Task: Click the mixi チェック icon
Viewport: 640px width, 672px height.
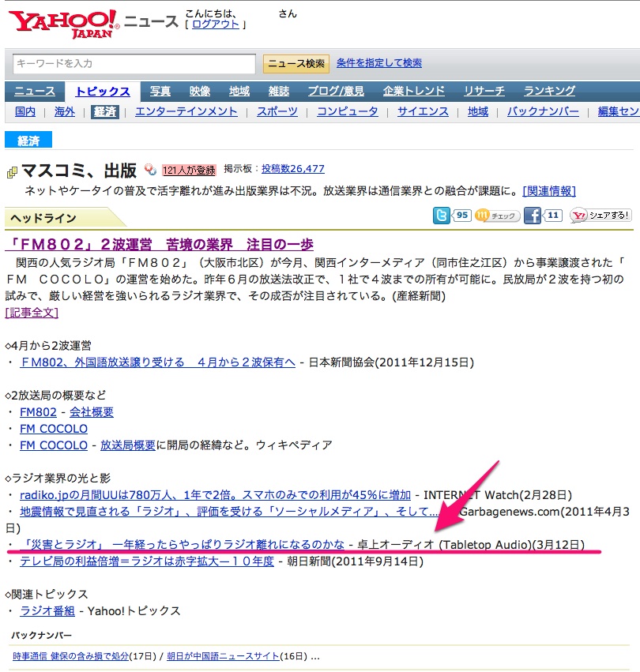Action: pyautogui.click(x=497, y=216)
